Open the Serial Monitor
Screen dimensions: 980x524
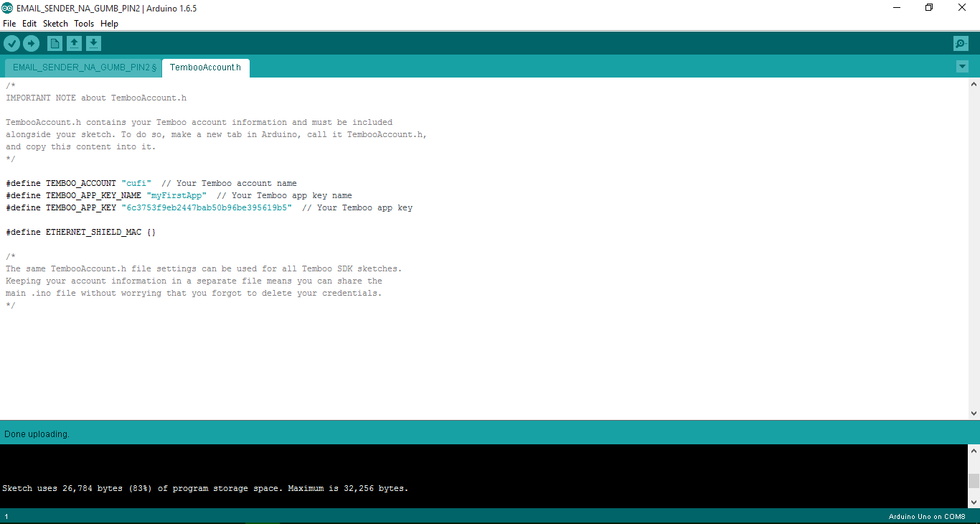961,44
